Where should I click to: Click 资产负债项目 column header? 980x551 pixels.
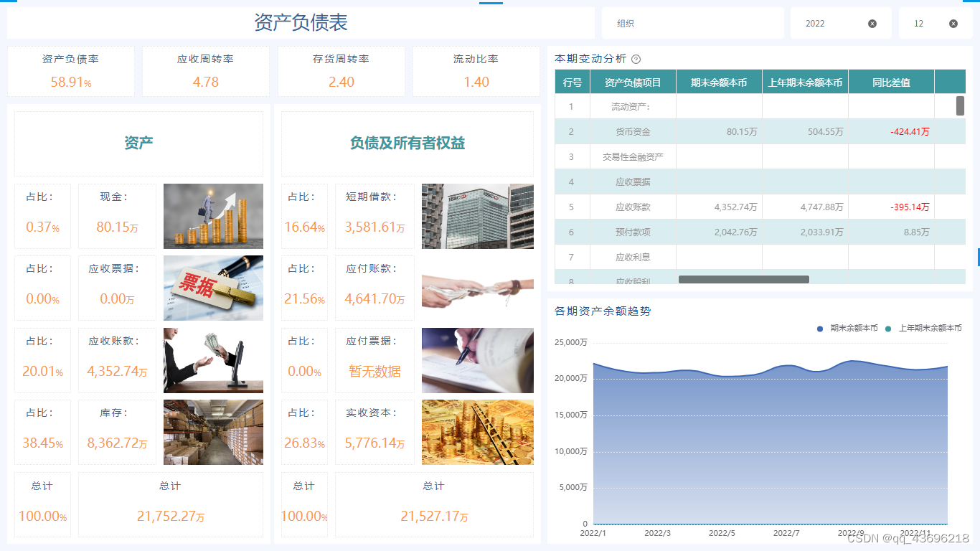(x=633, y=82)
